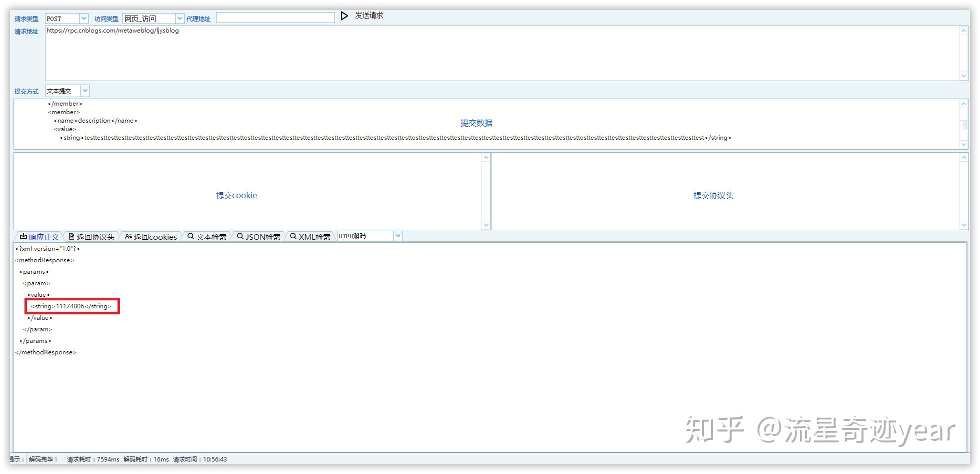The image size is (980, 474).
Task: Click inside the 代理地址 proxy field
Action: point(275,17)
